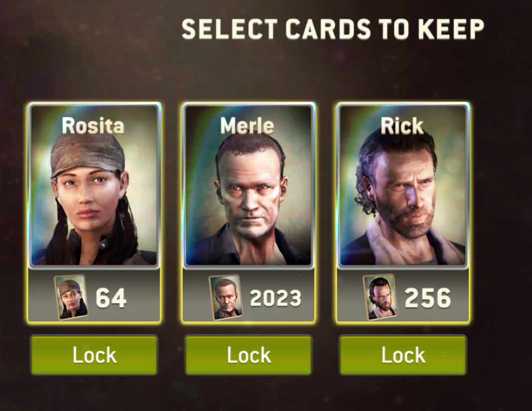Lock the Rick card

pos(403,355)
